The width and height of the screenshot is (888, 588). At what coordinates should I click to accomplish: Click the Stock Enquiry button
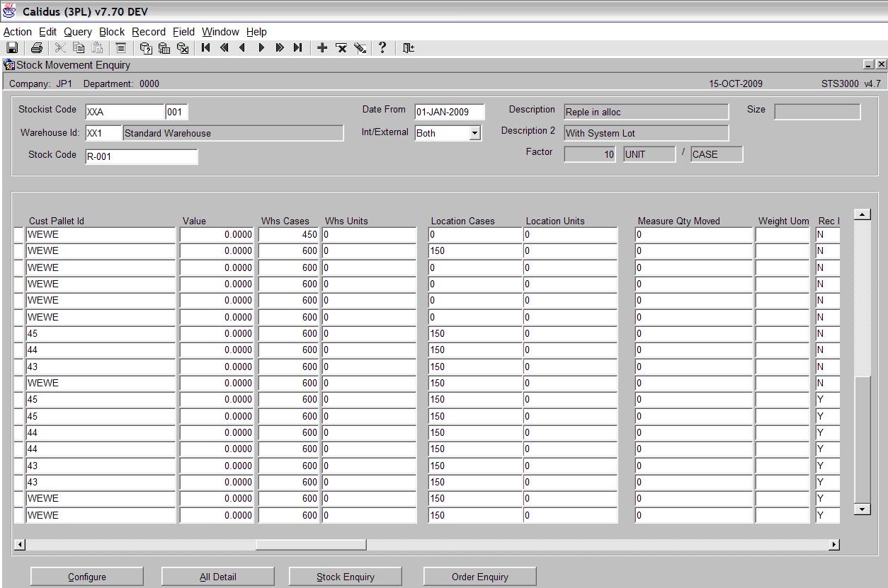[346, 577]
